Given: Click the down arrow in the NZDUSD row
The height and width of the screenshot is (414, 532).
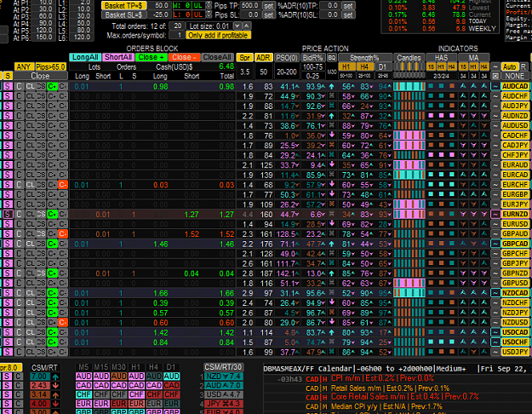Looking at the screenshot, I should coord(331,322).
